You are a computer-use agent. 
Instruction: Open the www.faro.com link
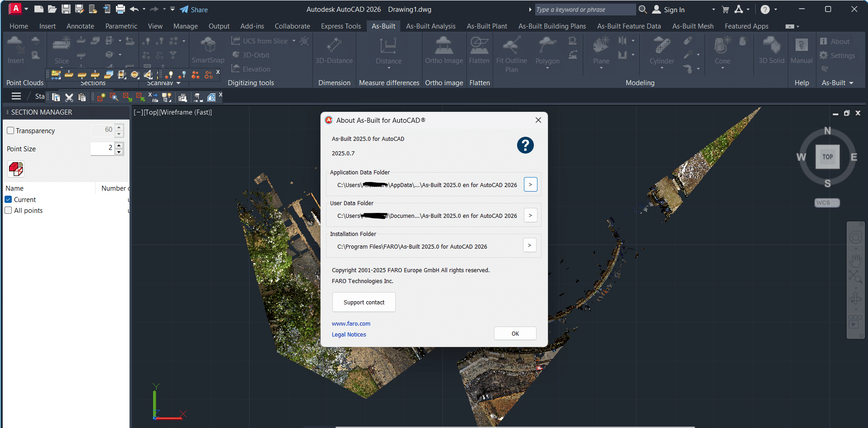point(351,323)
